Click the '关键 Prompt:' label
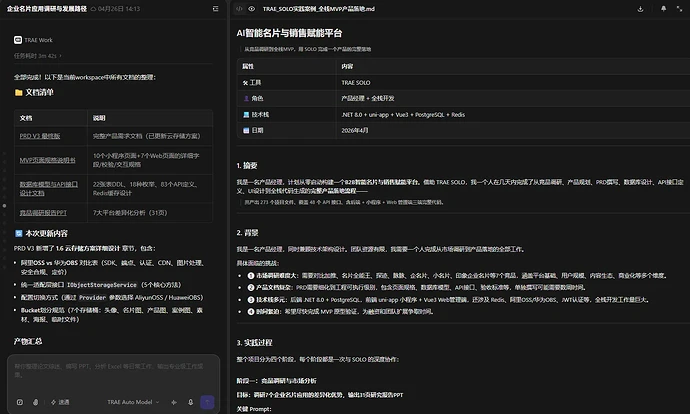 pos(254,409)
